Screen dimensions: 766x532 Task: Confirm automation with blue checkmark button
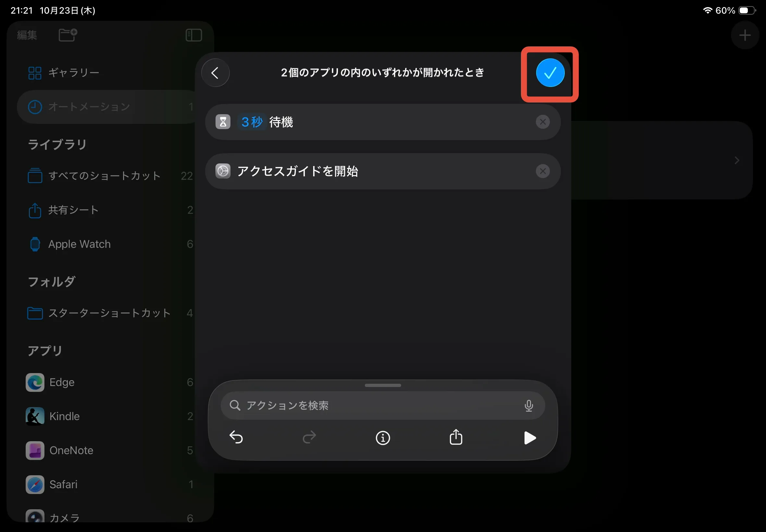(x=550, y=73)
